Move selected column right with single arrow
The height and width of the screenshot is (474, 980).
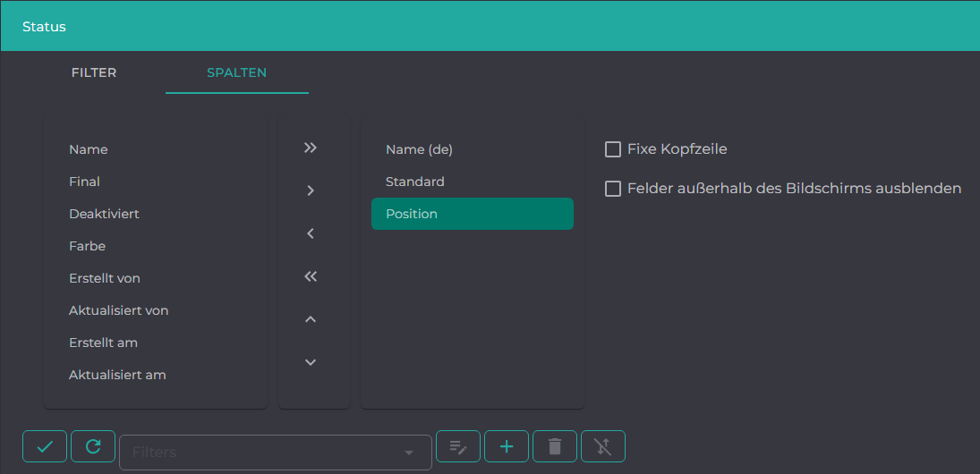pyautogui.click(x=311, y=191)
